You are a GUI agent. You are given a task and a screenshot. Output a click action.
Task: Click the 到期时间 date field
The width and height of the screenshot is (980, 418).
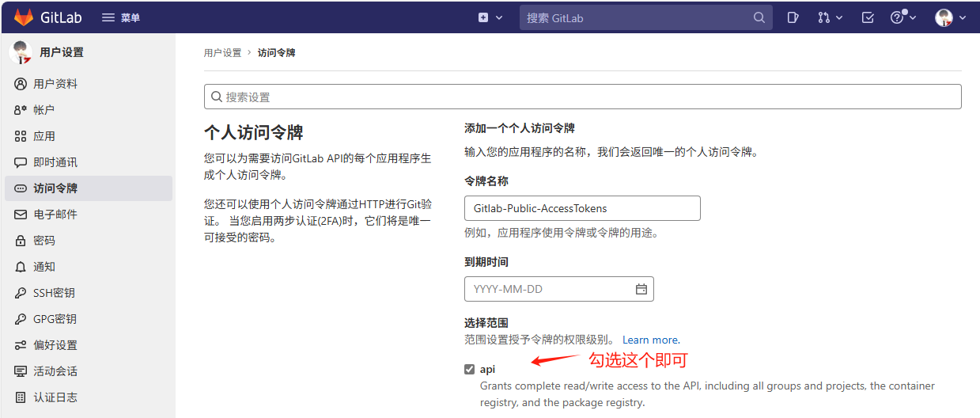(559, 289)
